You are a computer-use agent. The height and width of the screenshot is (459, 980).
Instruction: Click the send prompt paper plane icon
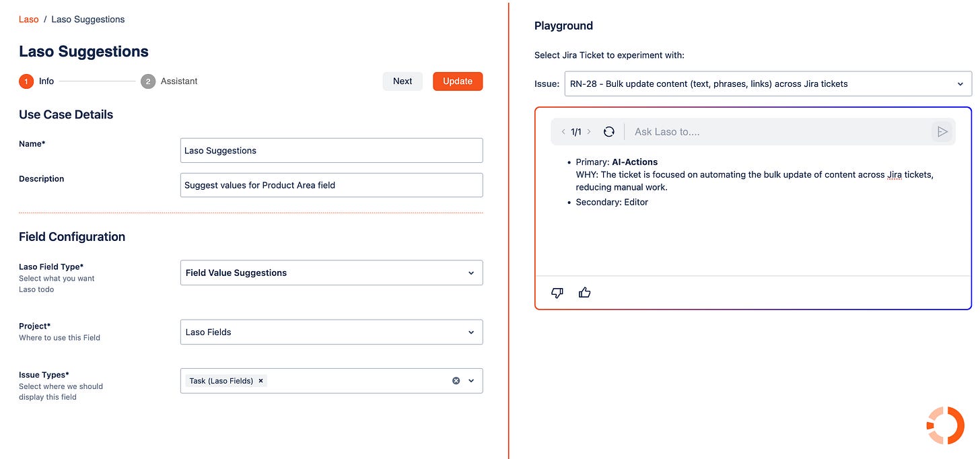(942, 131)
